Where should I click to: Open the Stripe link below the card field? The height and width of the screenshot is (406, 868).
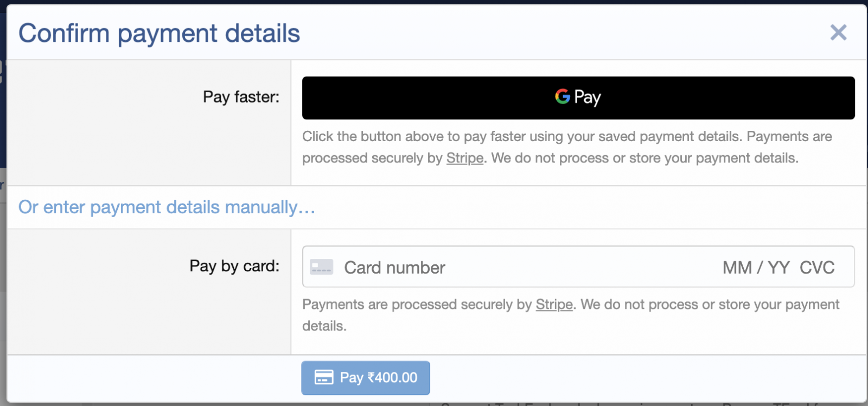[x=554, y=304]
